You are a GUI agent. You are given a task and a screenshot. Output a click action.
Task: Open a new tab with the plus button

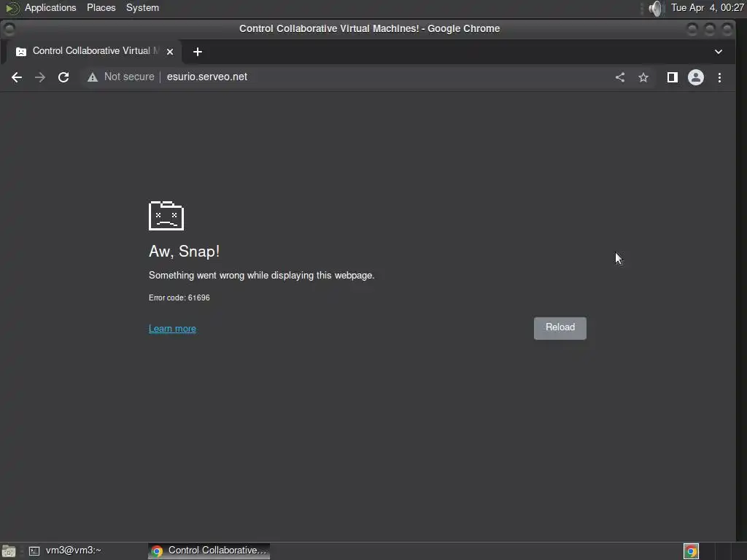[x=197, y=52]
